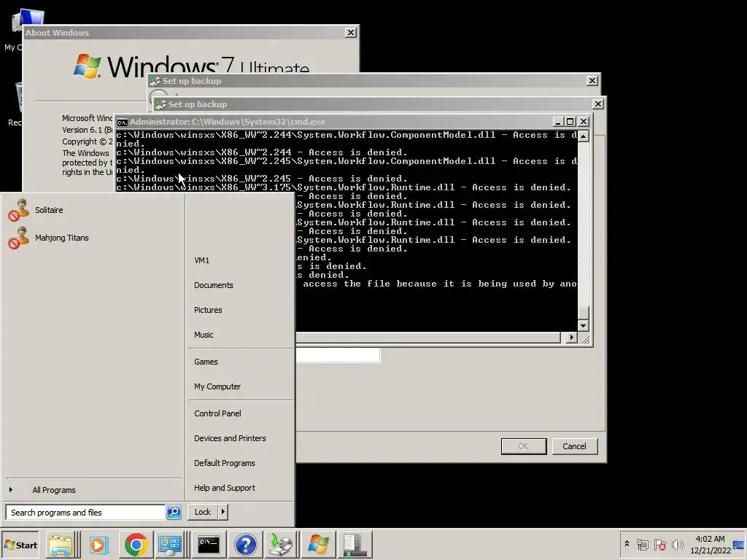Open the Start button on the taskbar
Viewport: 747px width, 560px height.
coord(20,545)
